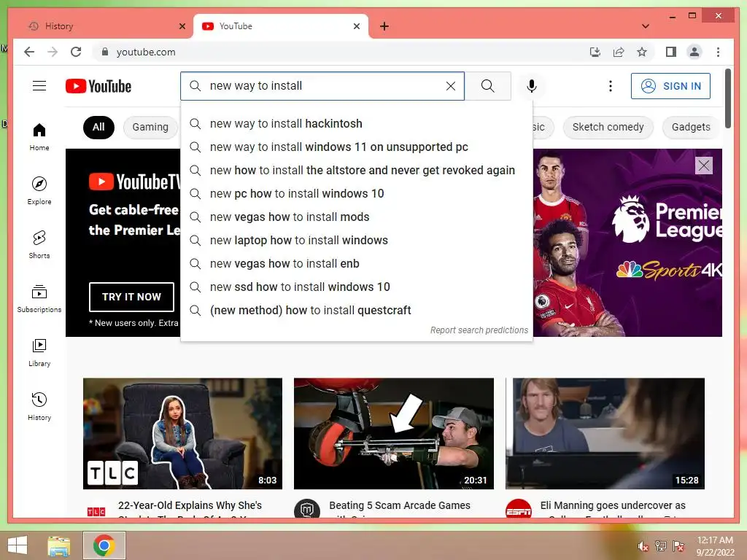The image size is (747, 560).
Task: Start voice search with the microphone icon
Action: click(x=532, y=86)
